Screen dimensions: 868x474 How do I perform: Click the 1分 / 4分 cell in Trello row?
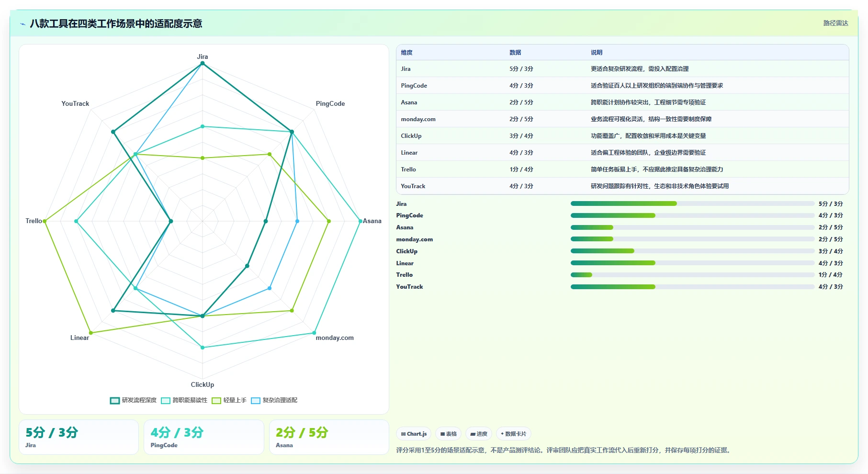[521, 169]
